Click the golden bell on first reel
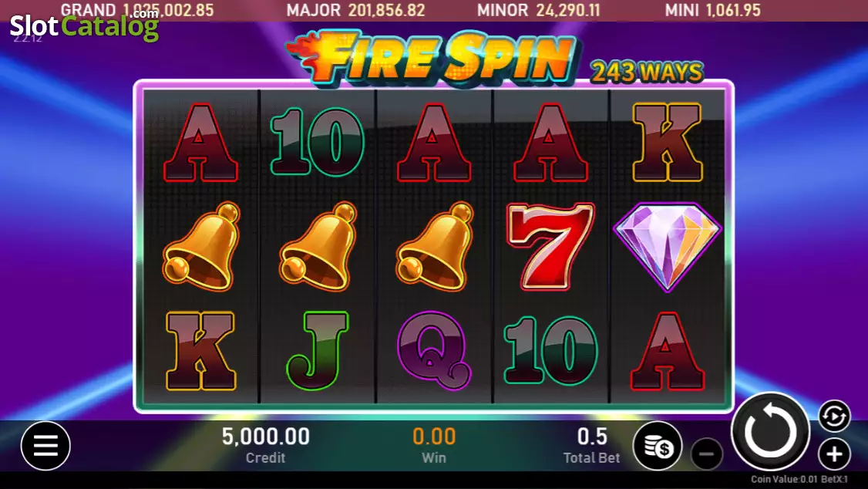This screenshot has height=489, width=868. coord(201,247)
